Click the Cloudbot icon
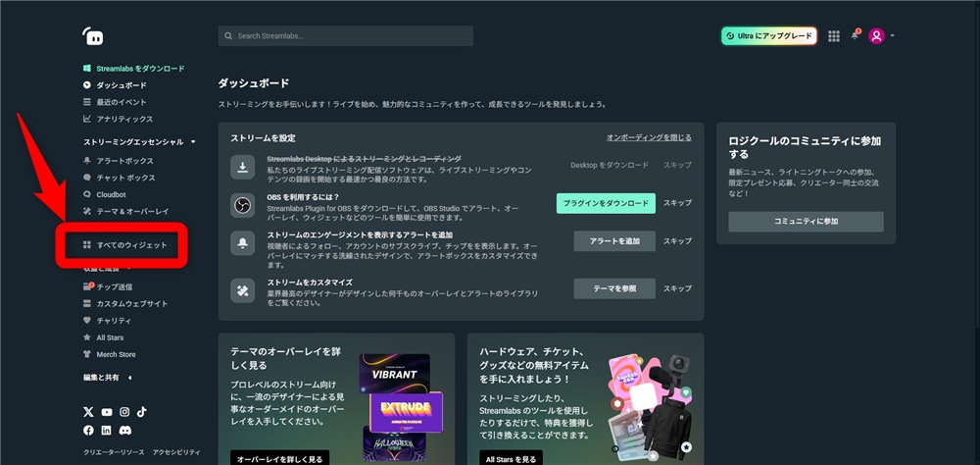Screen dimensions: 980x465 (87, 194)
